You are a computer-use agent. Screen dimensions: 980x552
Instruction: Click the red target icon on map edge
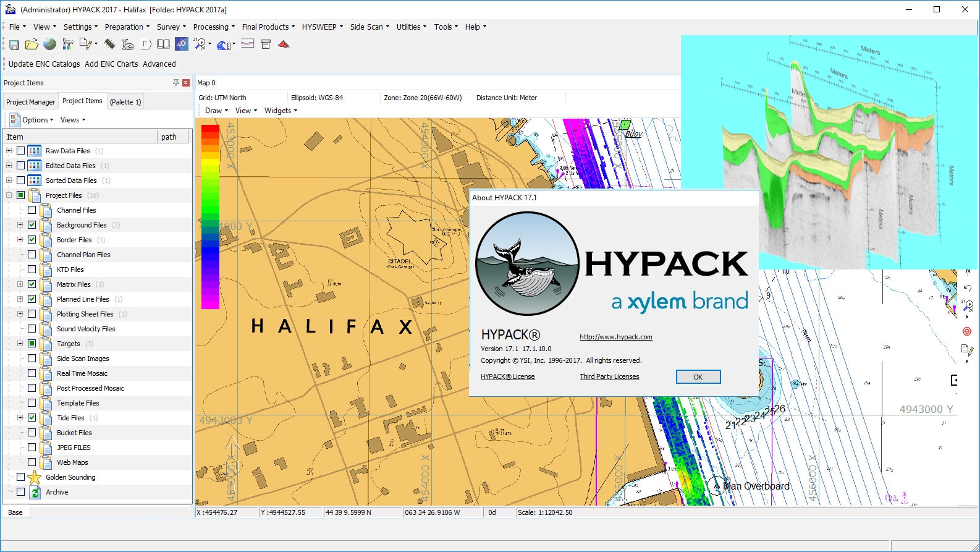(967, 331)
